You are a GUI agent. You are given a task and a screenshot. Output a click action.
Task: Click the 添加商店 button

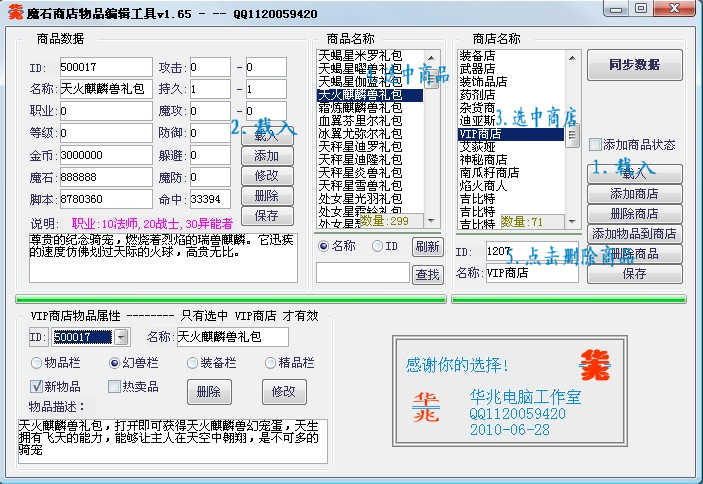(x=634, y=194)
